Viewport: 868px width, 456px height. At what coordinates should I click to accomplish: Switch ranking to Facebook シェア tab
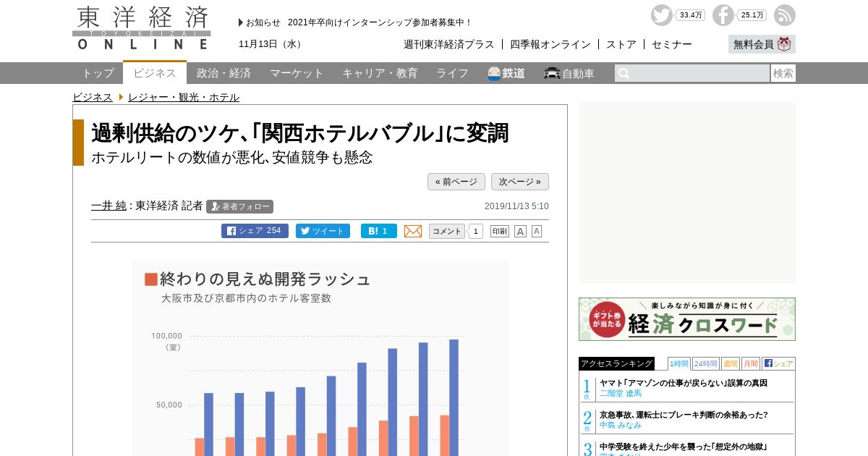[778, 363]
